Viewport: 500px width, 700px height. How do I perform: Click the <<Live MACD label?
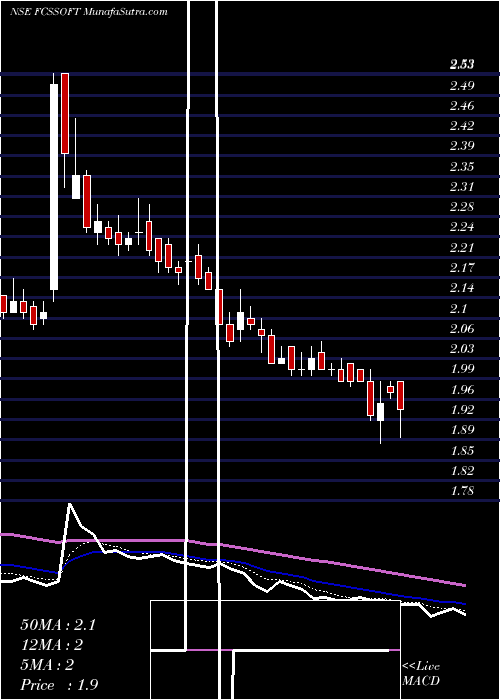(421, 674)
